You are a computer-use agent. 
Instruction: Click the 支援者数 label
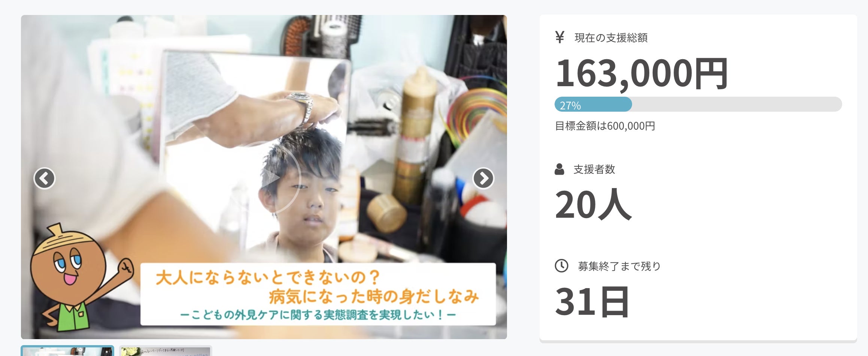tap(594, 169)
